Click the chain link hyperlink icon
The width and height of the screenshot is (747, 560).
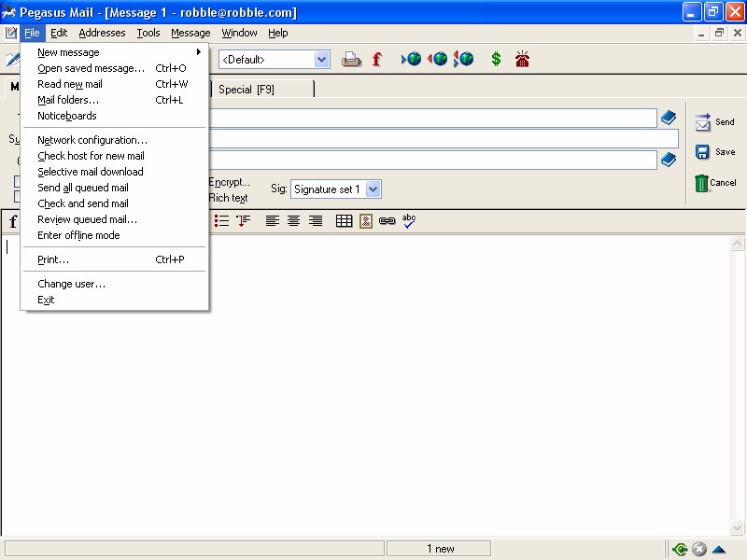[387, 221]
